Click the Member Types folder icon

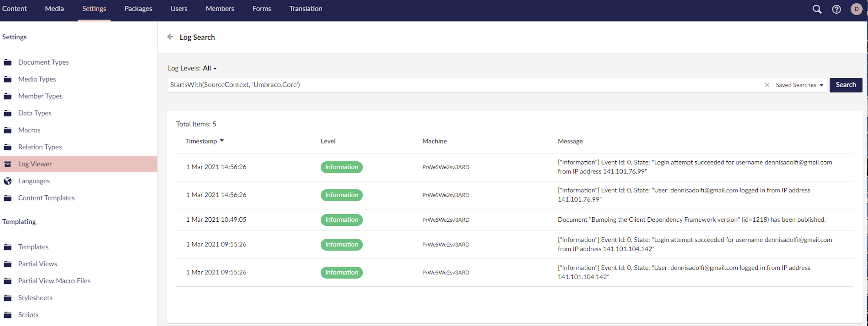8,96
